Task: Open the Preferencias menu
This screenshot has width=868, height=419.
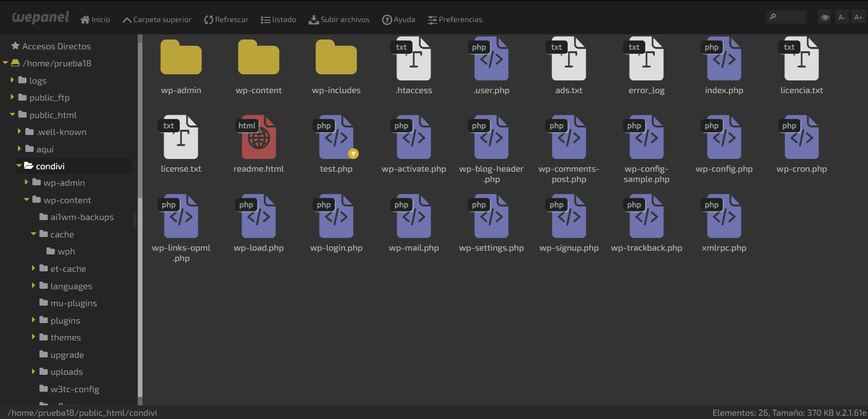Action: (x=455, y=20)
